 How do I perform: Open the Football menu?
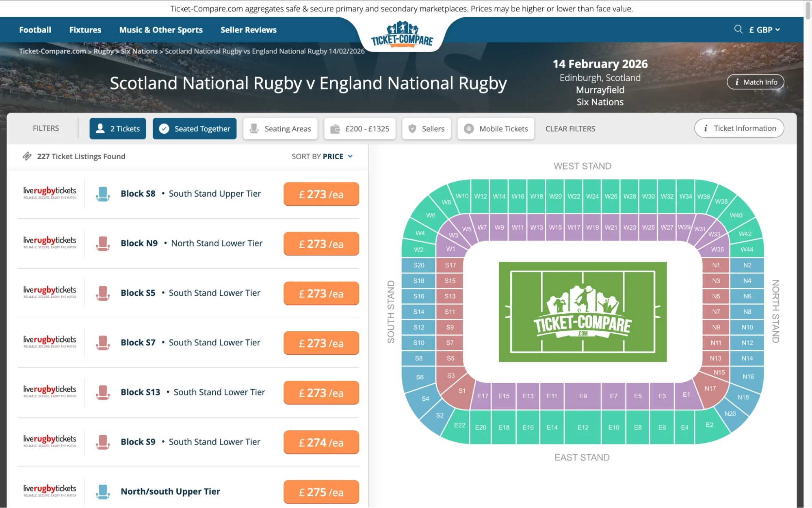coord(35,29)
